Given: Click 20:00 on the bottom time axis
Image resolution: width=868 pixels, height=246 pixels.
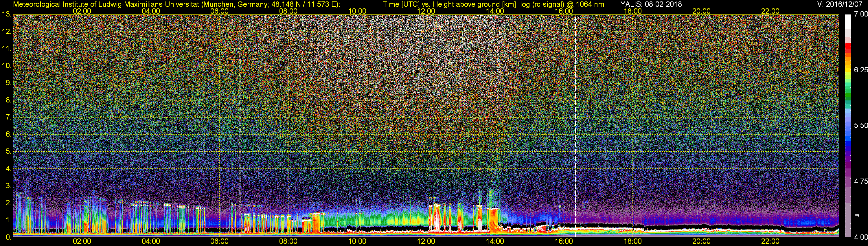Looking at the screenshot, I should (702, 241).
